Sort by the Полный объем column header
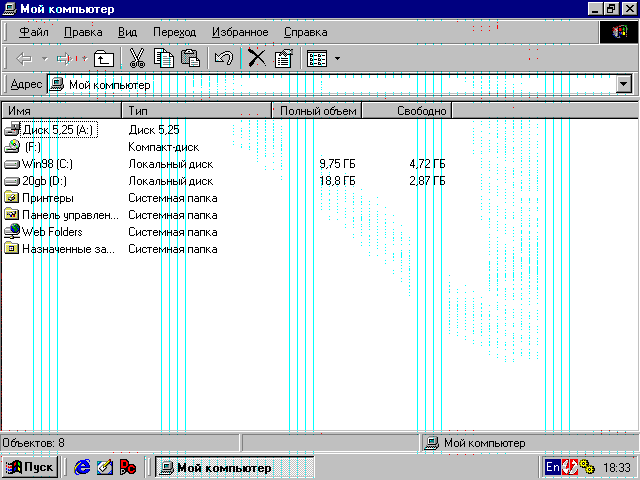Viewport: 640px width, 480px height. (317, 111)
